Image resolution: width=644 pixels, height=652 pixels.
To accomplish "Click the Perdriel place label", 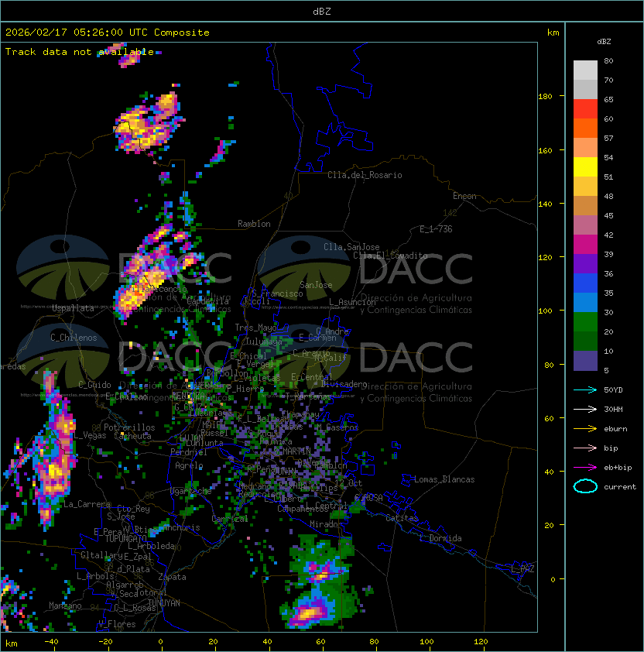I will pos(189,452).
